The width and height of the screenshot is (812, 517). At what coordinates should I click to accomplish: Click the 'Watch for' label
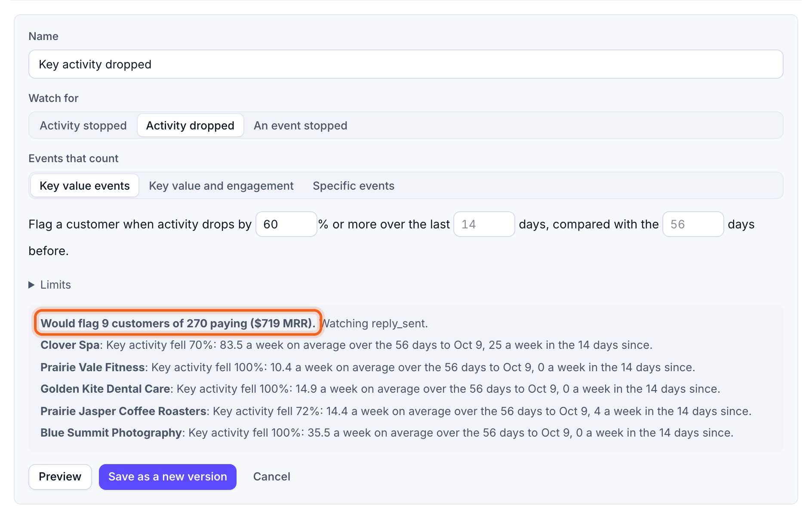click(53, 98)
